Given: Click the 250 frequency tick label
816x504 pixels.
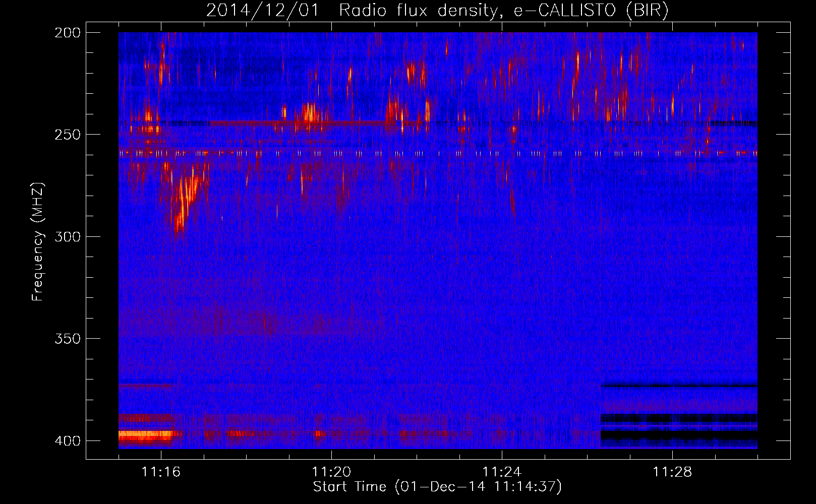Looking at the screenshot, I should (68, 135).
